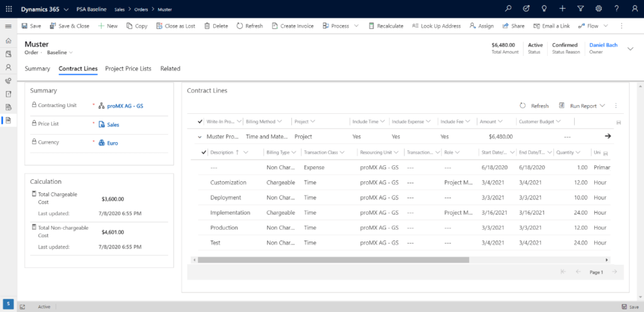Image resolution: width=644 pixels, height=312 pixels.
Task: Open the Daniel Bach owner link
Action: 603,45
